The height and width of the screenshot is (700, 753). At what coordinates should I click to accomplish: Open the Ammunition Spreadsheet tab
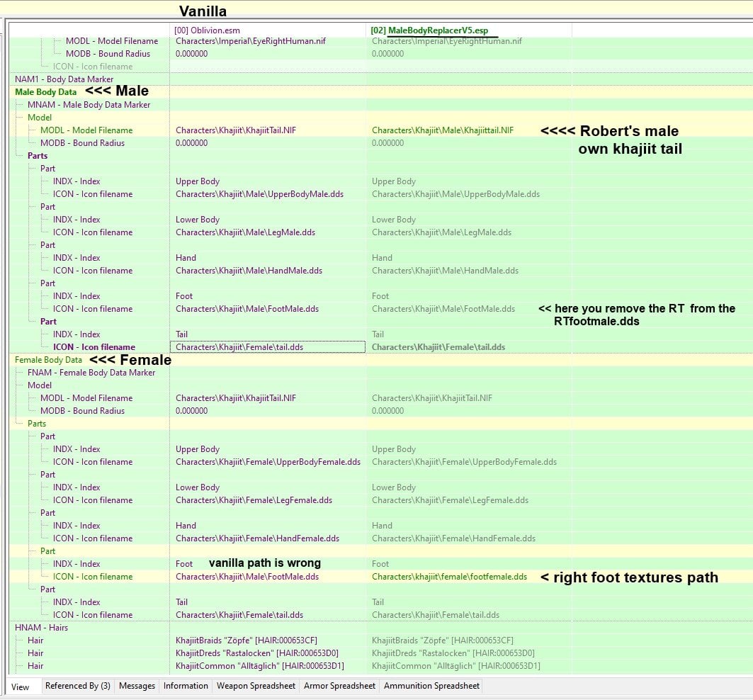[x=431, y=686]
